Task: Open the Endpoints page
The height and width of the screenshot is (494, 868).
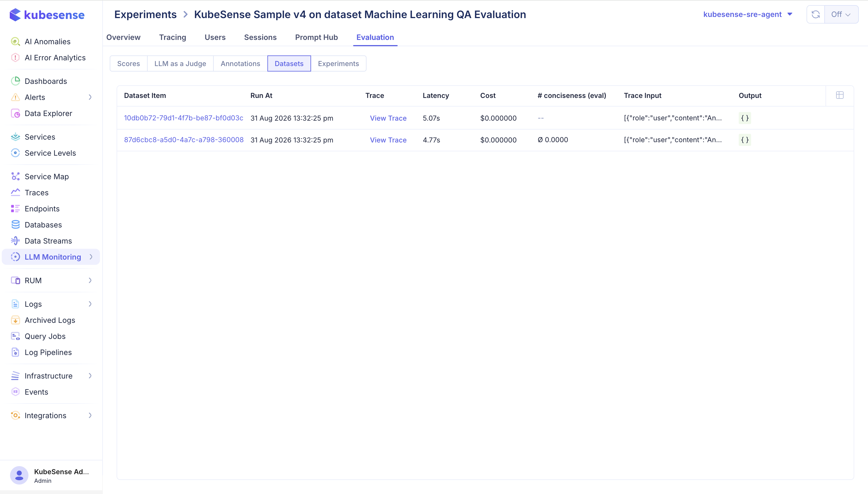Action: point(42,209)
